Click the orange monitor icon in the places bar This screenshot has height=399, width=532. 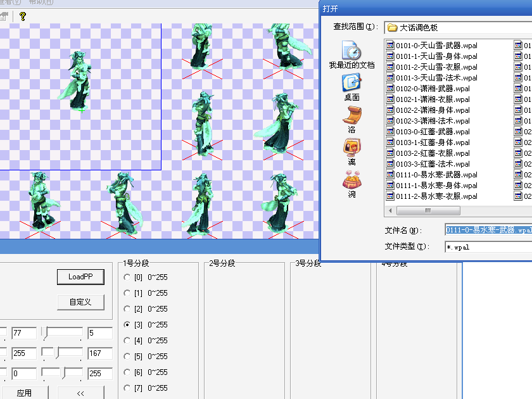(352, 147)
